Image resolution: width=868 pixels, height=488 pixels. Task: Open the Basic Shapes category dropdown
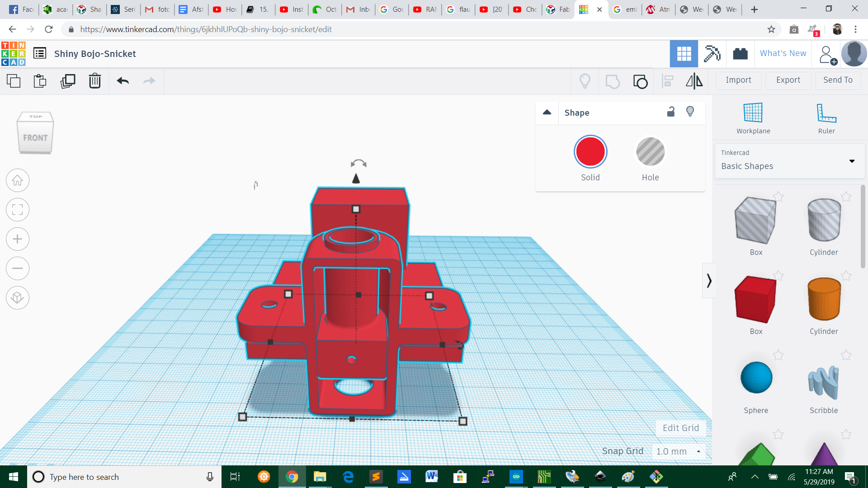point(789,161)
